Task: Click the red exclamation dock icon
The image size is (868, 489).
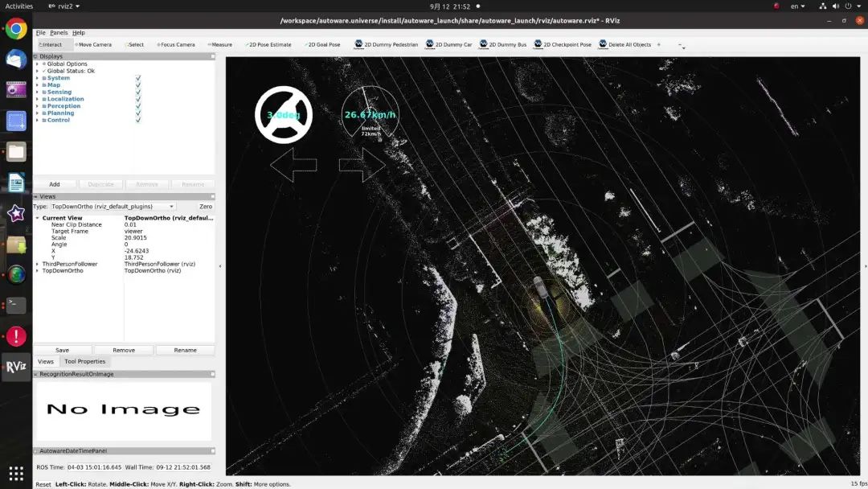Action: point(16,336)
